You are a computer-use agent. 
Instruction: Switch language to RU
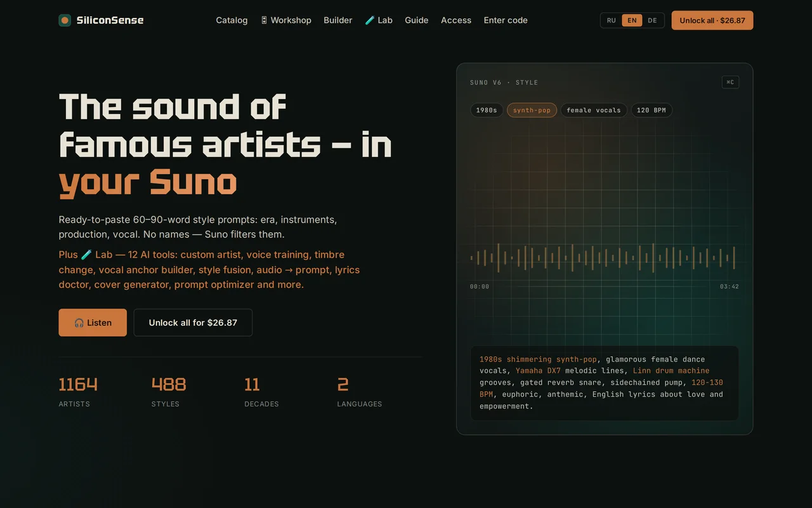[612, 20]
